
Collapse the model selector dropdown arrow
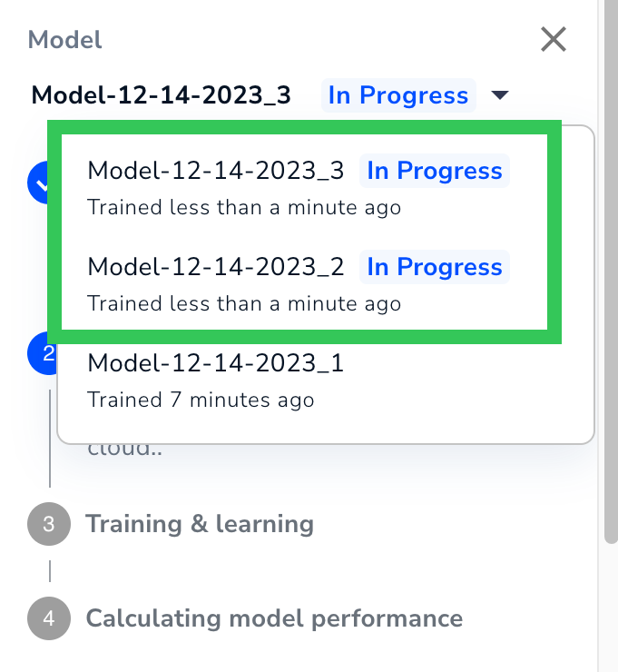pyautogui.click(x=500, y=94)
